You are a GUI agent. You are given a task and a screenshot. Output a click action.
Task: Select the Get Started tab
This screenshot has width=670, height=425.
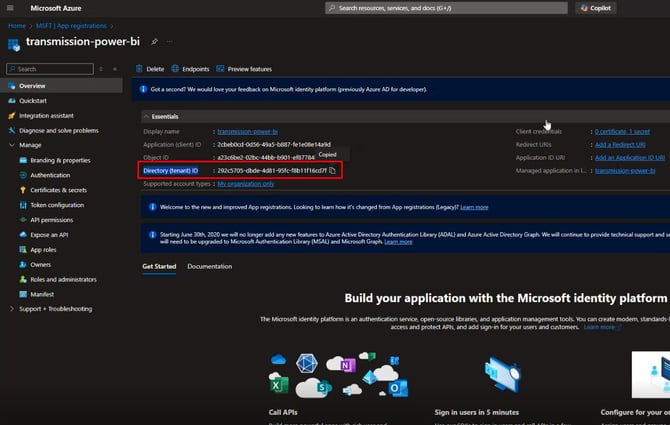point(159,266)
